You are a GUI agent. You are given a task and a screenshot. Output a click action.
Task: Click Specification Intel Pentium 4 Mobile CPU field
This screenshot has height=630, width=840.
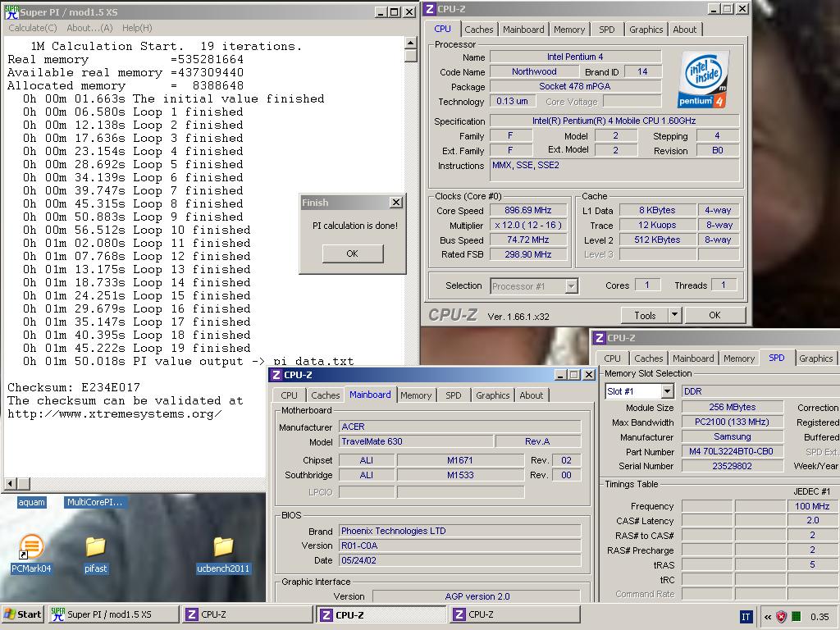click(x=614, y=121)
